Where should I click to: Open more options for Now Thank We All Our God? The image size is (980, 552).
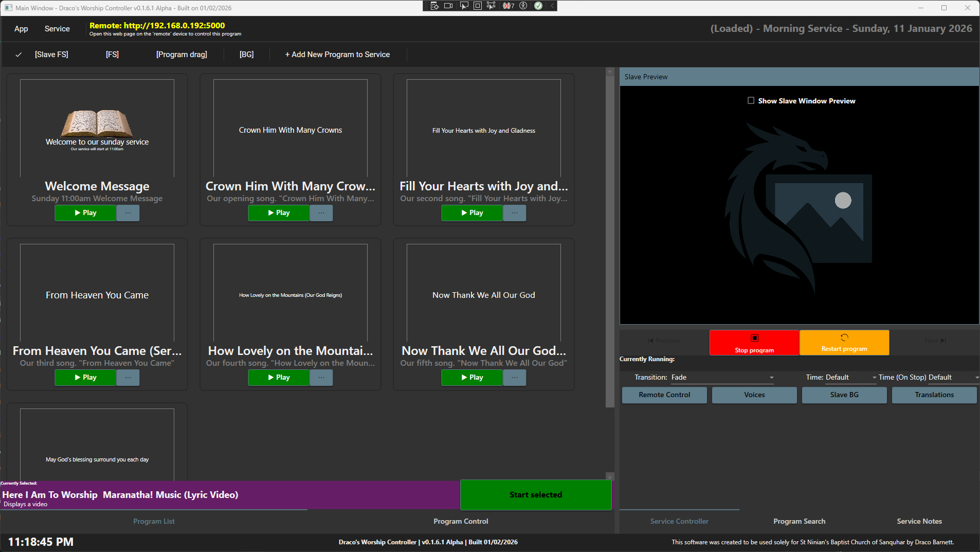pyautogui.click(x=514, y=378)
